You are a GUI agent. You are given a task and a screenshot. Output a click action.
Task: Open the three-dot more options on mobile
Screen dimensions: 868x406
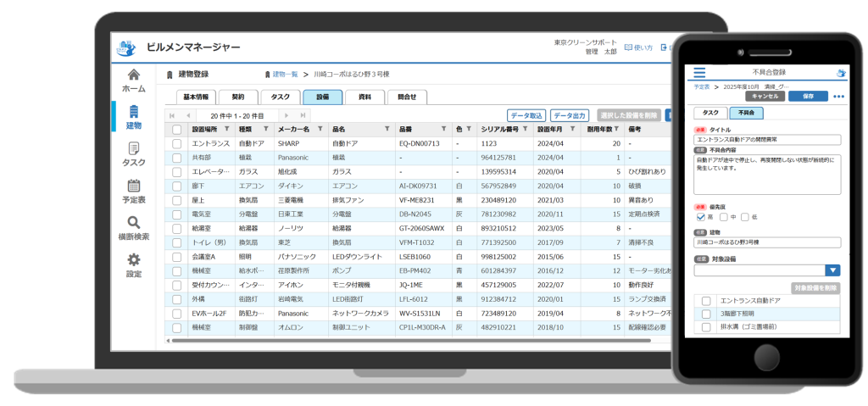838,97
